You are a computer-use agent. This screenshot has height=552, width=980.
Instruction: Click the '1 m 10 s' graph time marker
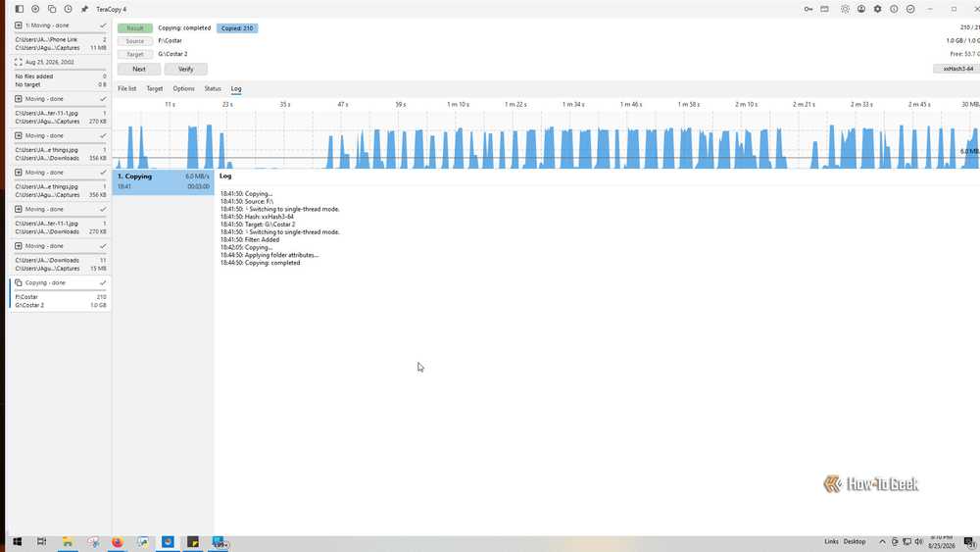click(x=458, y=104)
